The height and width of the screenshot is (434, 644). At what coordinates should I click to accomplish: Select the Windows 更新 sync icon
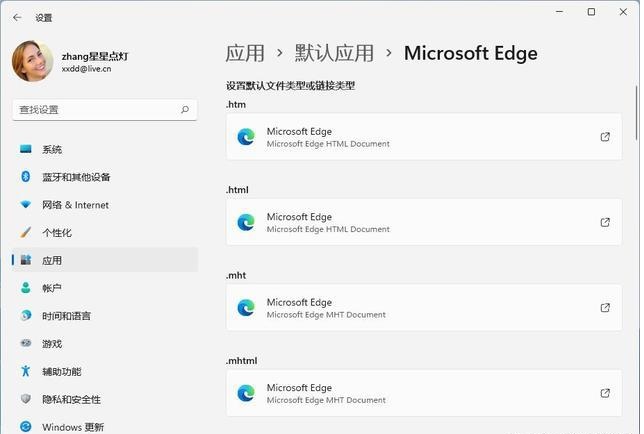(x=26, y=427)
